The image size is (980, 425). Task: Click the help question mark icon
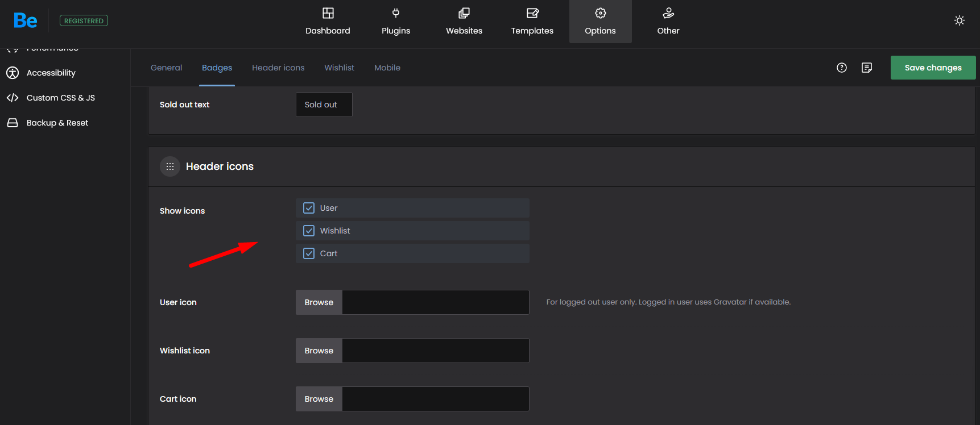[x=842, y=68]
